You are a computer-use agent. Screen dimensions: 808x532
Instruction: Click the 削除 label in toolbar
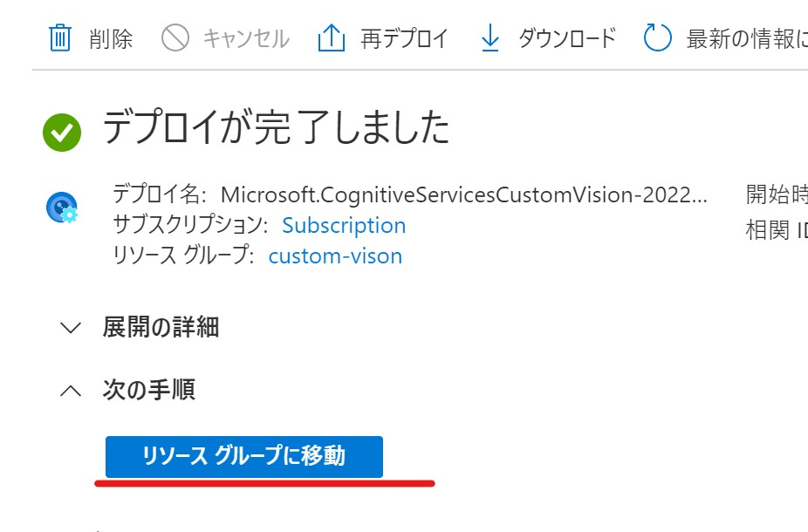point(111,38)
